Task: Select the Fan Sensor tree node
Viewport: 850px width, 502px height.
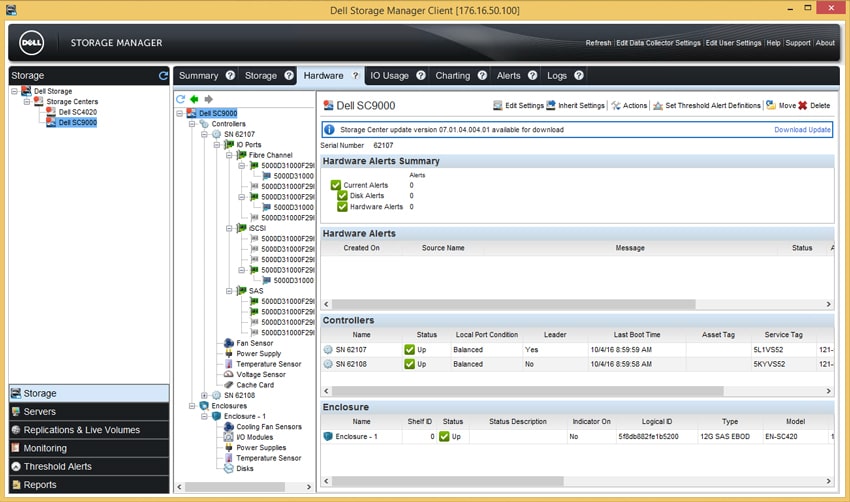Action: coord(254,343)
